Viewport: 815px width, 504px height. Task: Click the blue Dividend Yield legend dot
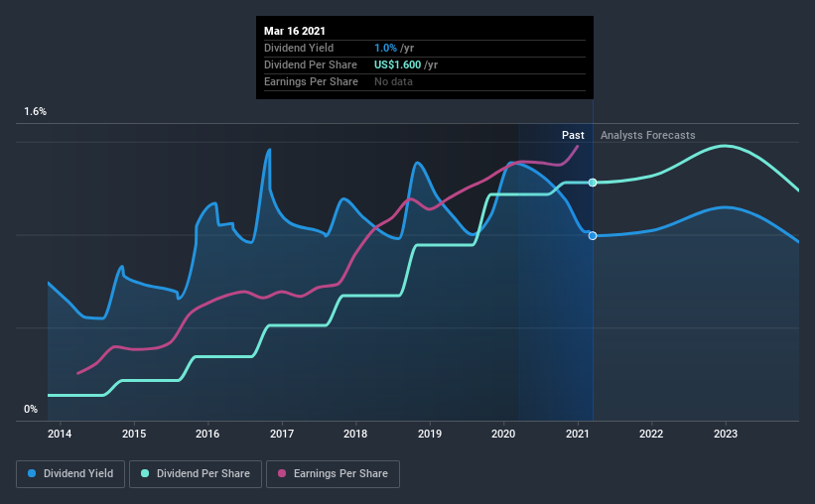[x=32, y=473]
